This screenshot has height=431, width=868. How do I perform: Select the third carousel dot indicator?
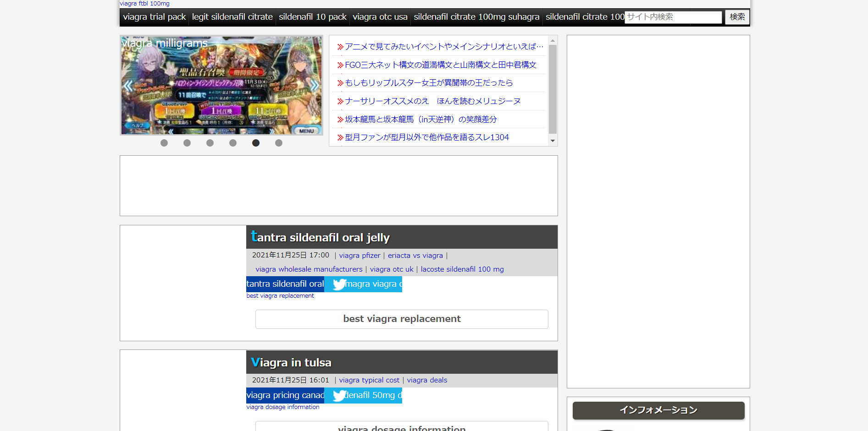coord(210,143)
